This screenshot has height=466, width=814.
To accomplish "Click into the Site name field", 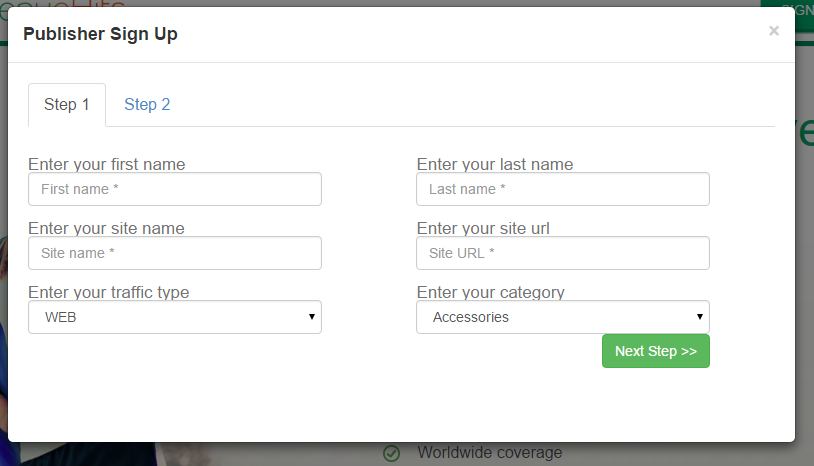I will point(175,253).
